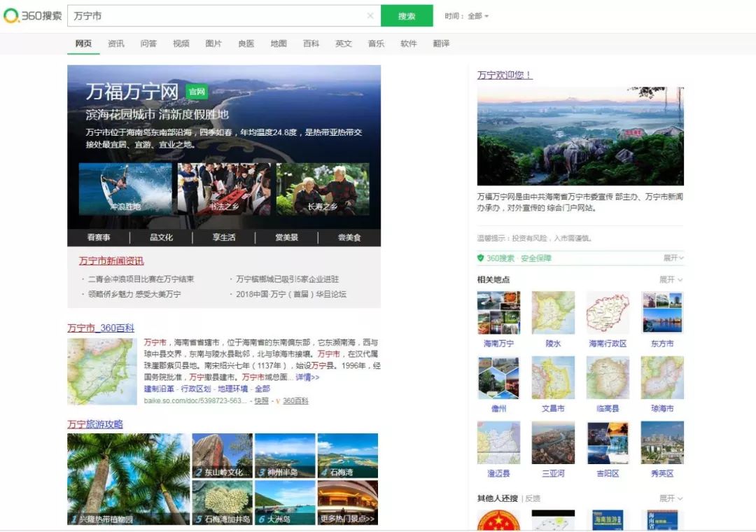Screen dimensions: 756x532
Task: Open the 大洲岛 attraction thumbnail
Action: [285, 502]
